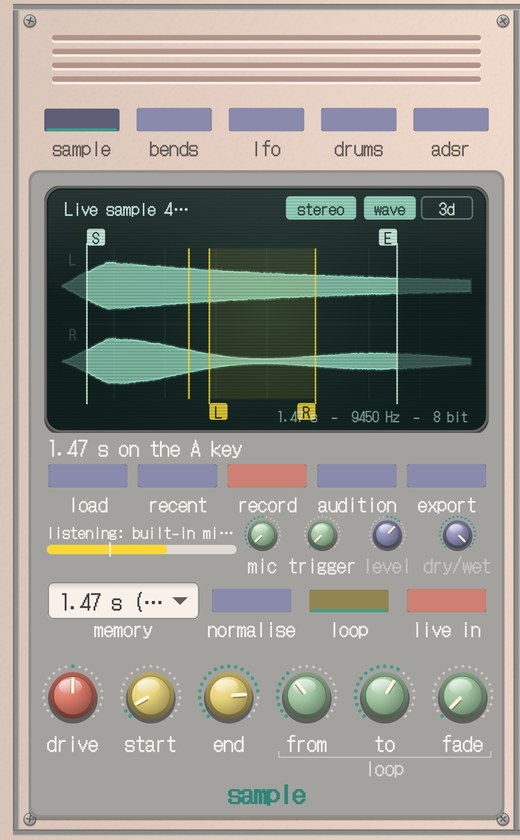
Task: Click the 9450 Hz readout
Action: click(x=375, y=417)
